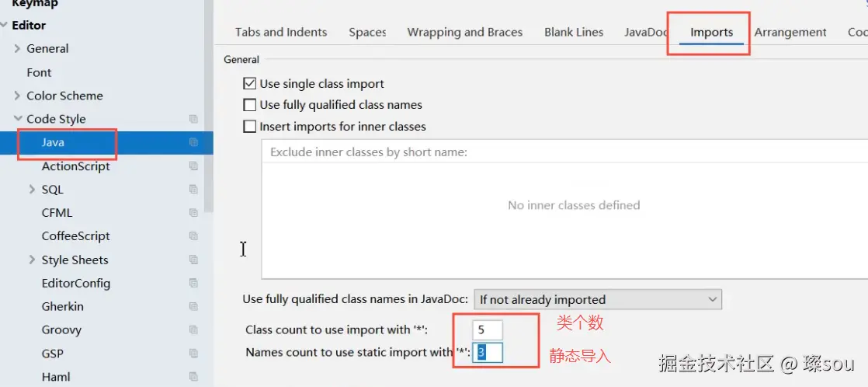Click the copy icon in the CoffeeScript row
Screen dimensions: 868x387
pos(193,235)
